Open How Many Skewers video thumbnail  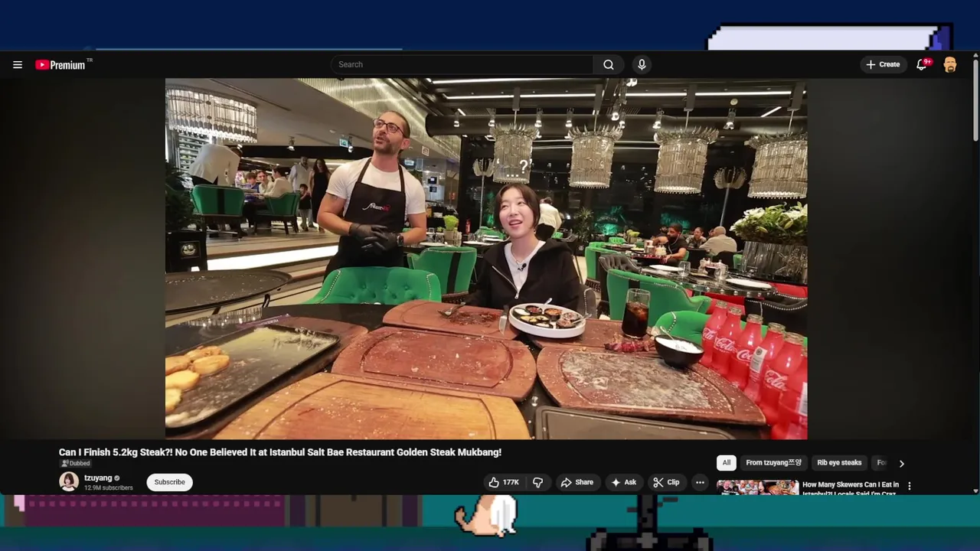(x=757, y=487)
